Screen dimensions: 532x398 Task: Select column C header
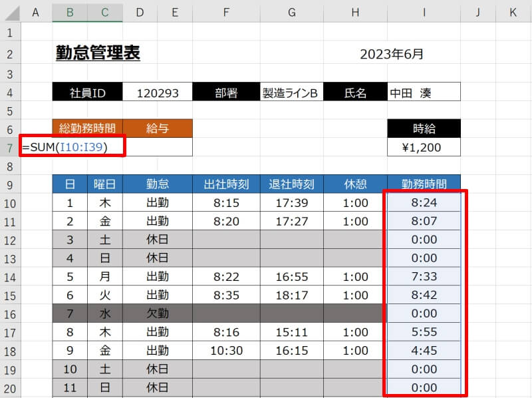click(x=105, y=13)
